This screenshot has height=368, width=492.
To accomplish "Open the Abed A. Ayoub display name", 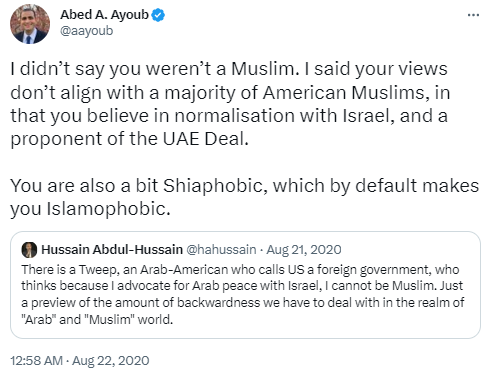I will (104, 15).
